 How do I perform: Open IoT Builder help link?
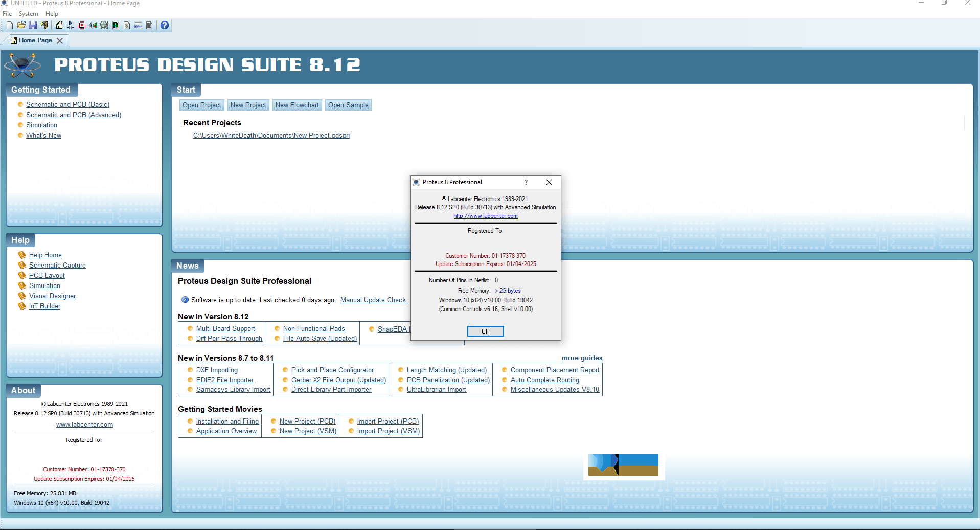pos(44,306)
